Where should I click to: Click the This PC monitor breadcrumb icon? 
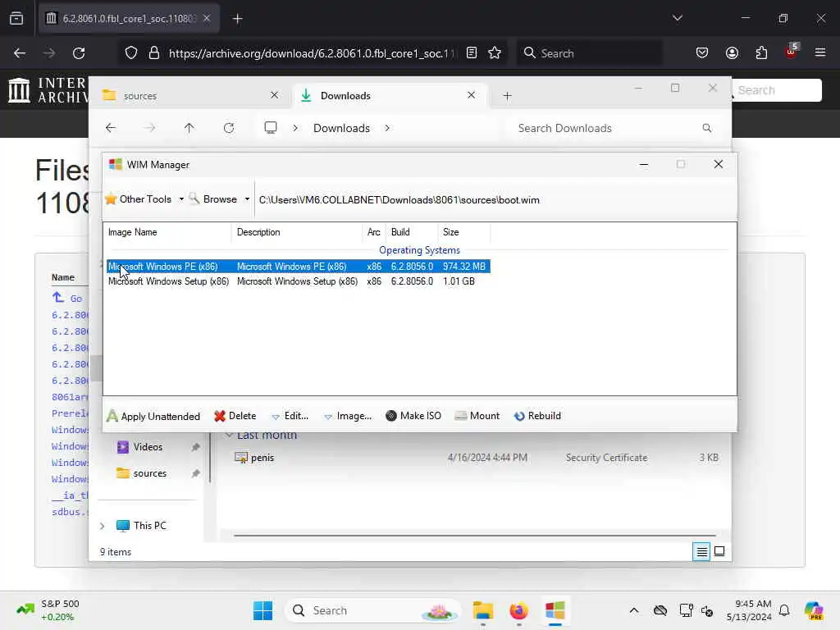coord(271,127)
